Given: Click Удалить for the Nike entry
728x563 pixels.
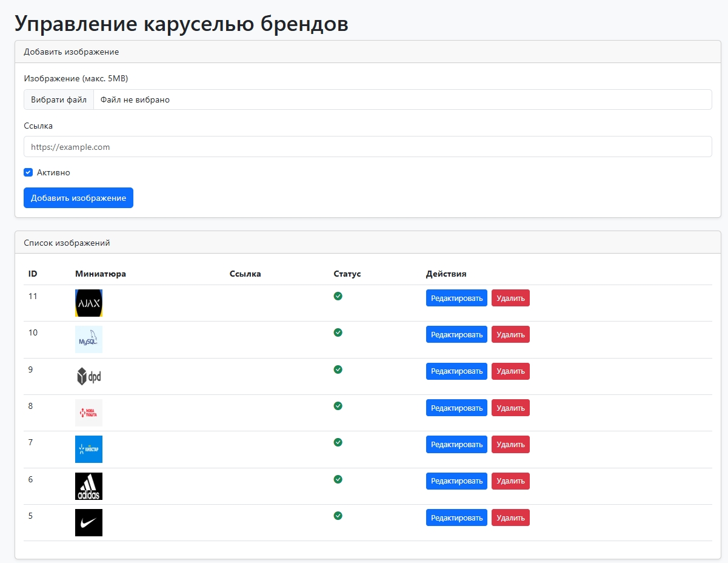Looking at the screenshot, I should pyautogui.click(x=510, y=517).
